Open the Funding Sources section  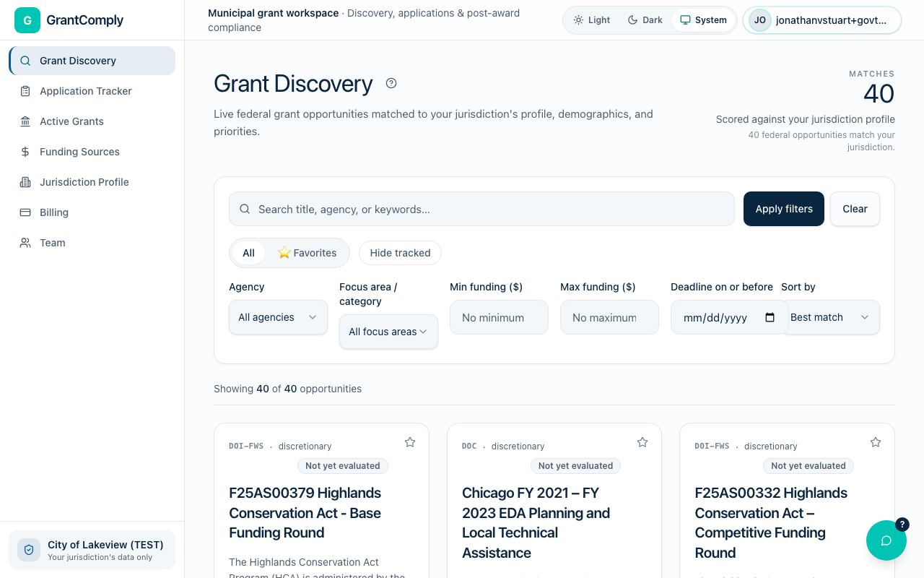(x=92, y=152)
